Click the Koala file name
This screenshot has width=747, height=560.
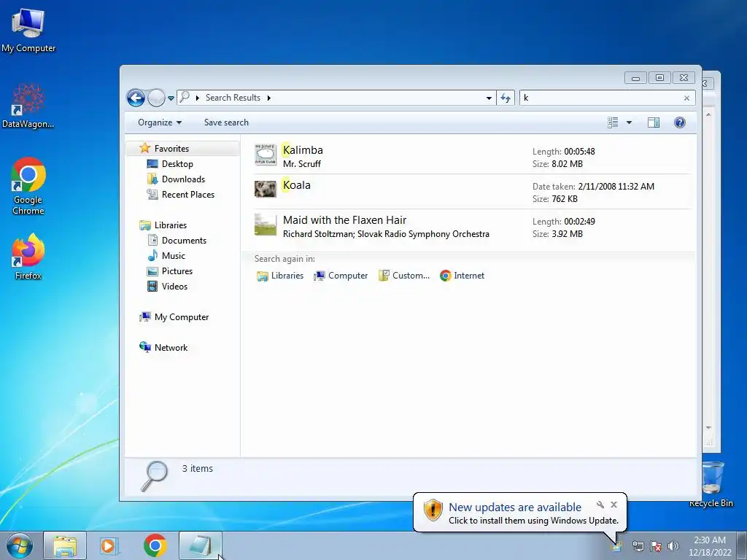pyautogui.click(x=296, y=185)
